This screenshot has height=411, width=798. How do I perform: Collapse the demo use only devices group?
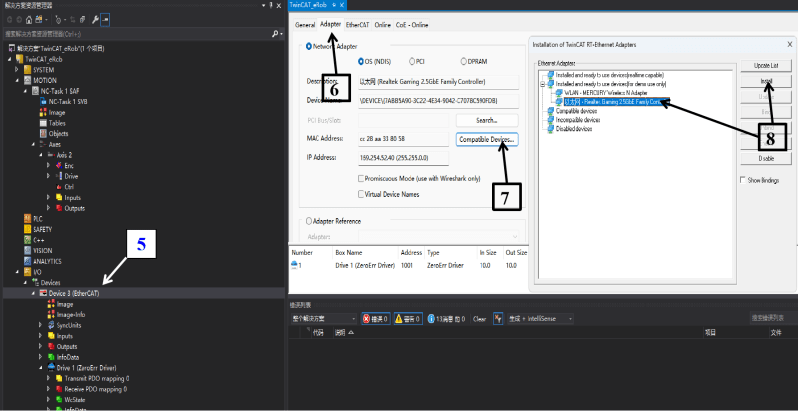point(544,84)
